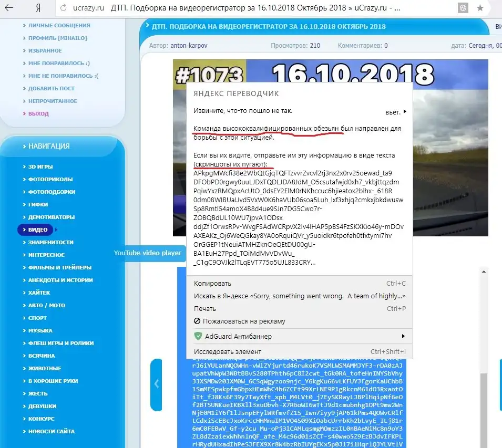502x448 pixels.
Task: Open the translator language selector 'вьет.'
Action: click(x=395, y=112)
